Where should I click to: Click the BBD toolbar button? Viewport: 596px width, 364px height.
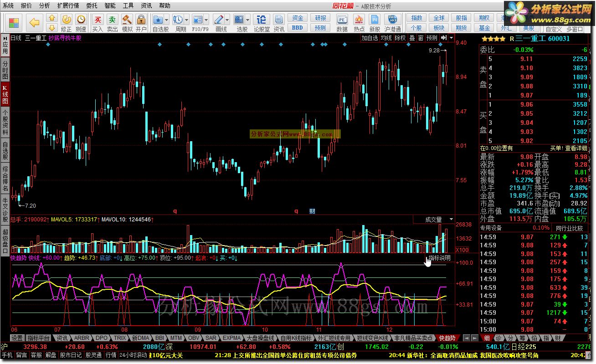pyautogui.click(x=298, y=28)
